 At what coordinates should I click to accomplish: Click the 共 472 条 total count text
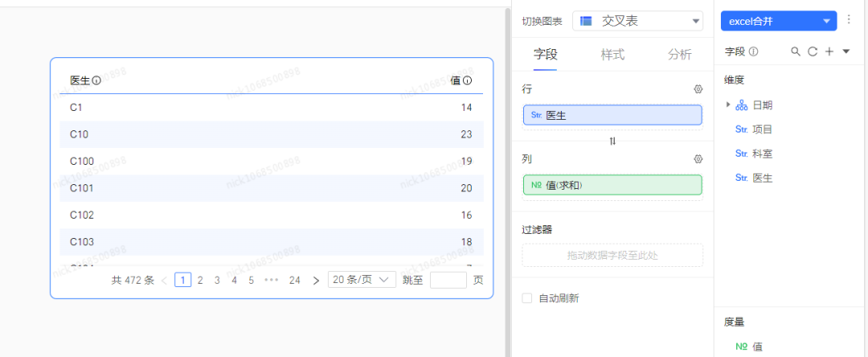[133, 280]
